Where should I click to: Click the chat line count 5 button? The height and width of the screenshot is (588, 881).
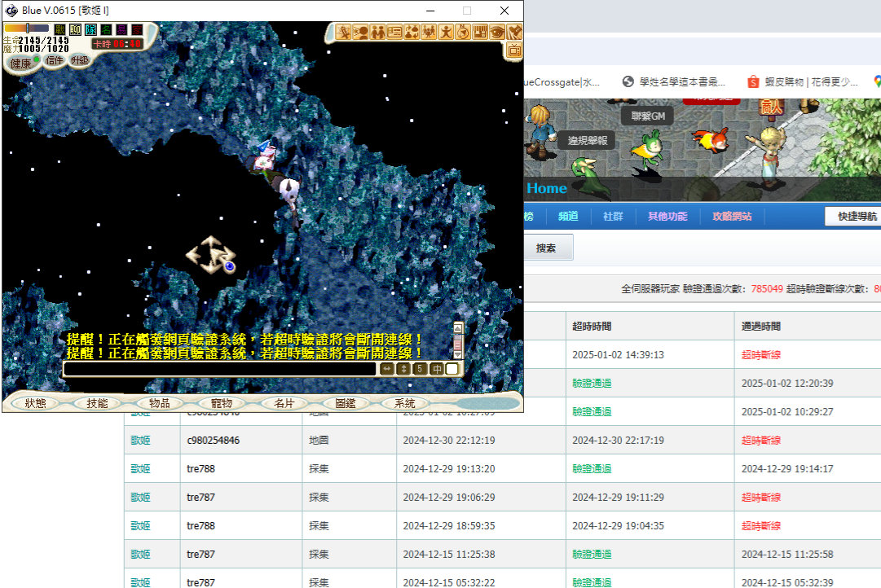coord(420,369)
